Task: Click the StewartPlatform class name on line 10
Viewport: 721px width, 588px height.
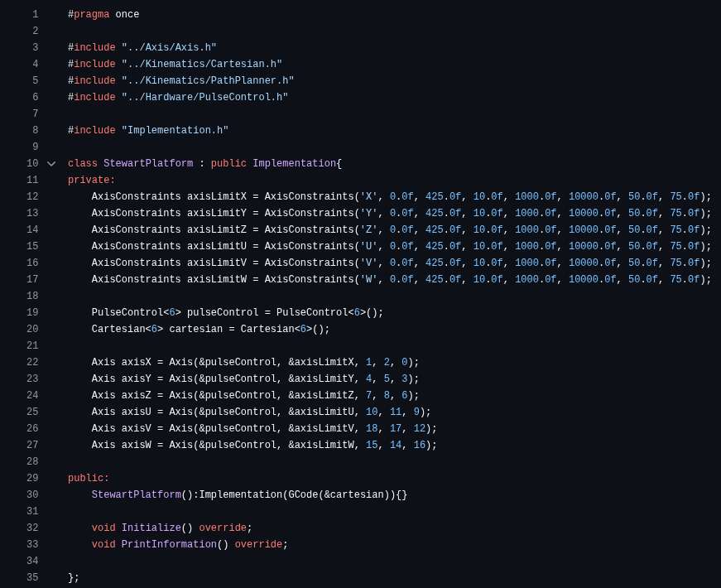Action: point(148,163)
